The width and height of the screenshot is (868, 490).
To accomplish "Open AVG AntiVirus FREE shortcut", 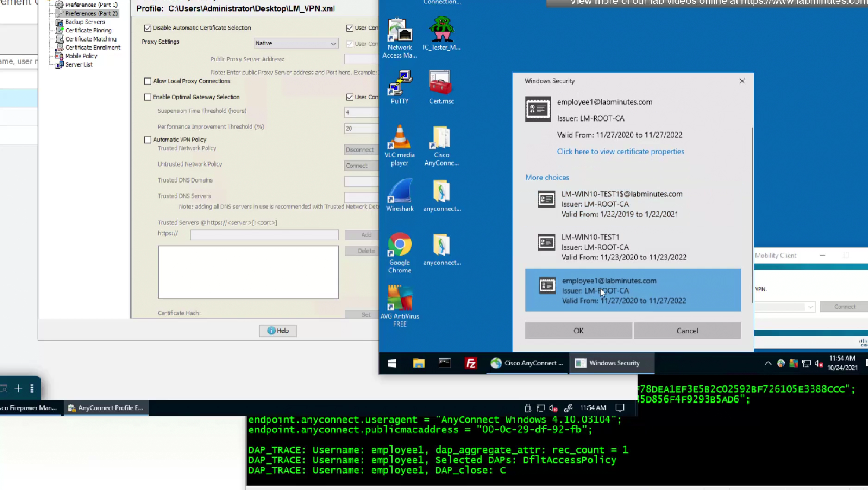I will (x=400, y=305).
